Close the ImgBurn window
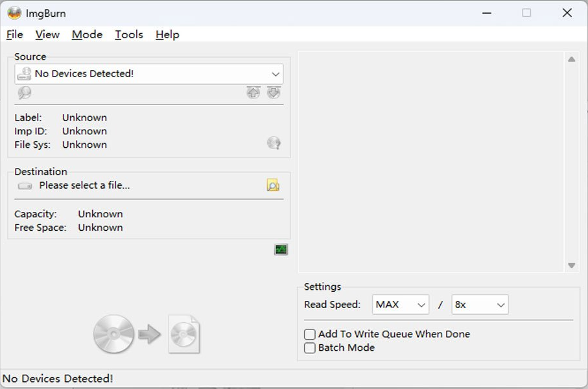Screen dimensions: 588x389 567,13
